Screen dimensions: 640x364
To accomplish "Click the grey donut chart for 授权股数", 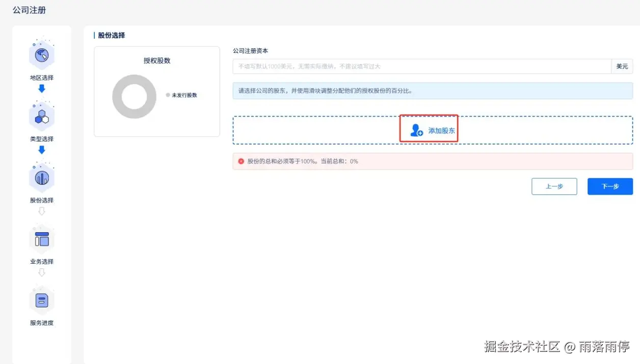I will pos(134,97).
